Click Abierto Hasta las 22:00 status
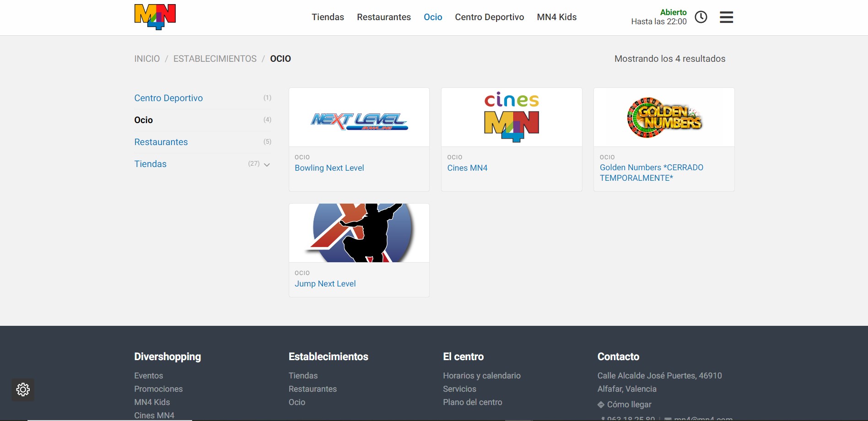This screenshot has width=868, height=421. point(659,17)
